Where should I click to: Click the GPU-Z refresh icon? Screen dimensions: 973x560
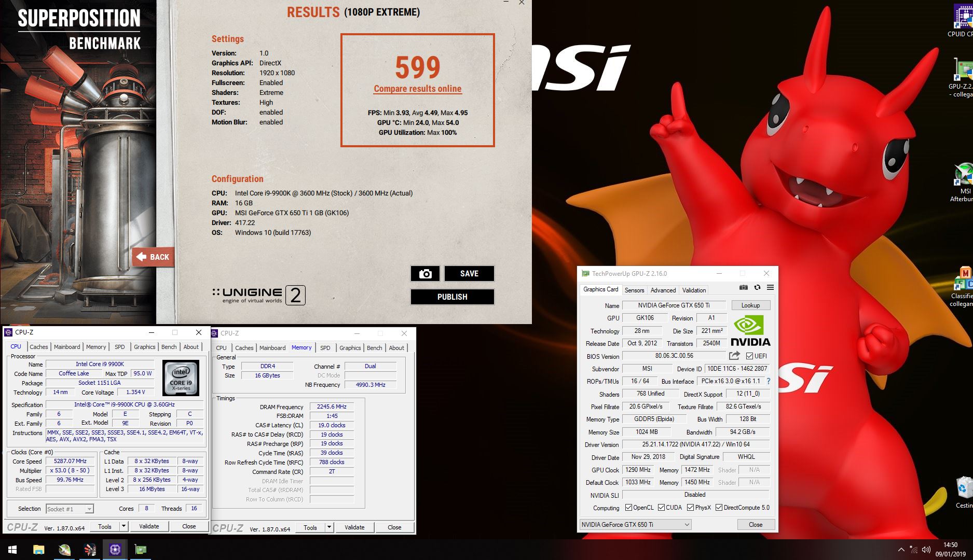coord(757,287)
